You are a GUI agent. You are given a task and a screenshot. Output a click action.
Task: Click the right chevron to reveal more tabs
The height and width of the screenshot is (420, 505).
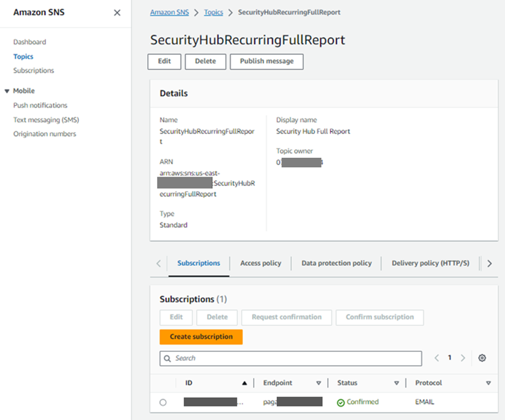pos(490,263)
